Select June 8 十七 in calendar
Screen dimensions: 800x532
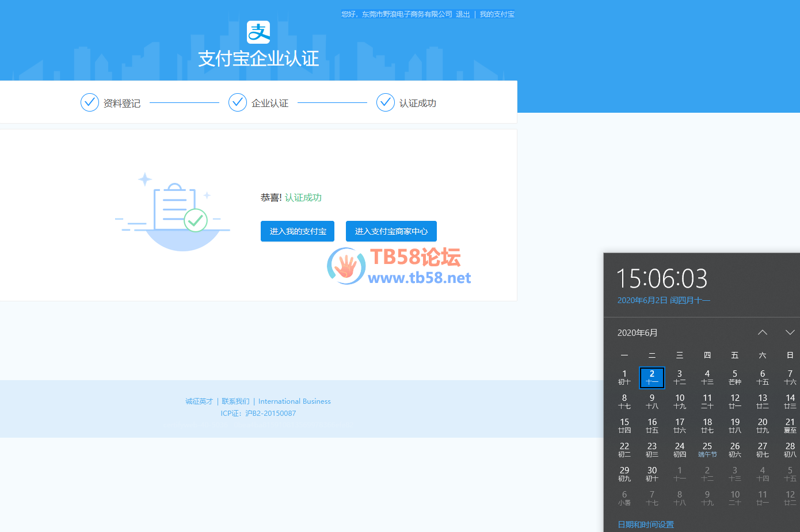tap(624, 402)
